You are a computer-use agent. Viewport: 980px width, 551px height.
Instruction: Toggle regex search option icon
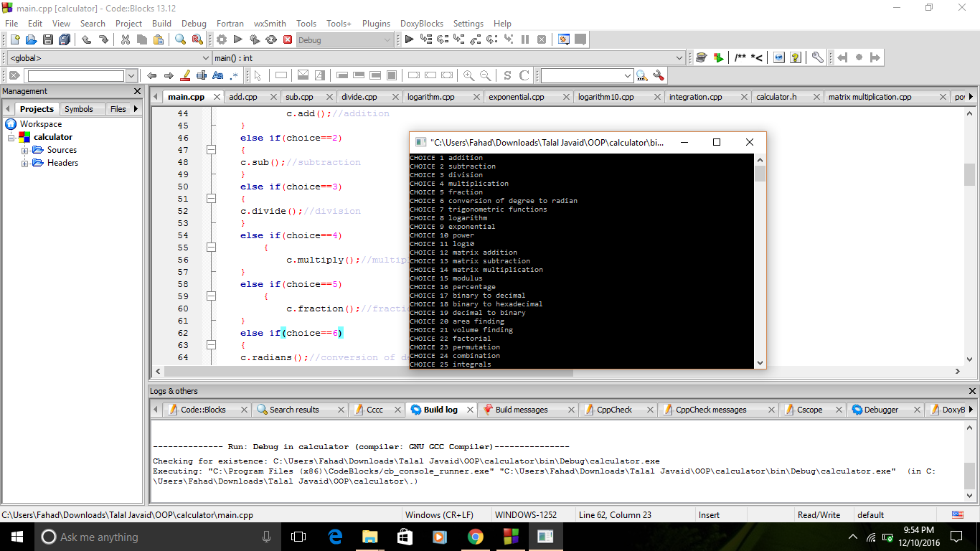tap(235, 75)
